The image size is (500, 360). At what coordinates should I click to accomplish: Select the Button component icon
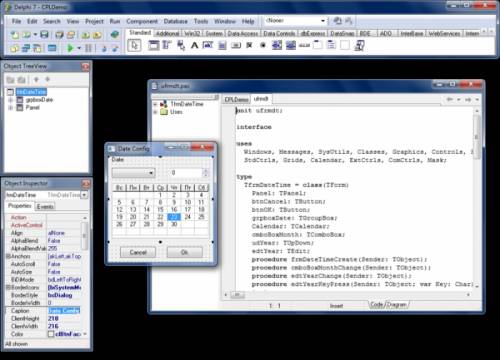236,45
